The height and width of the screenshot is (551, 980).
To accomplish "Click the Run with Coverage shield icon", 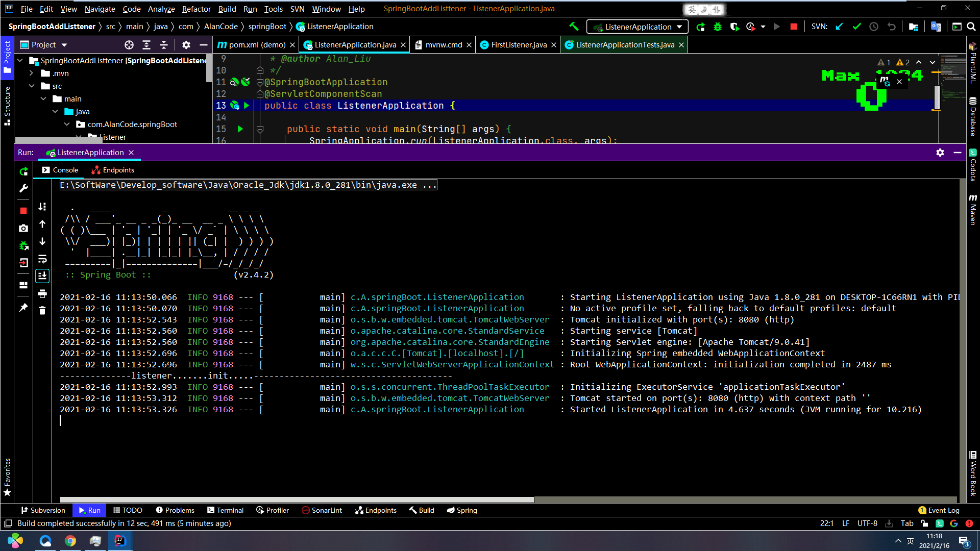I will coord(734,27).
